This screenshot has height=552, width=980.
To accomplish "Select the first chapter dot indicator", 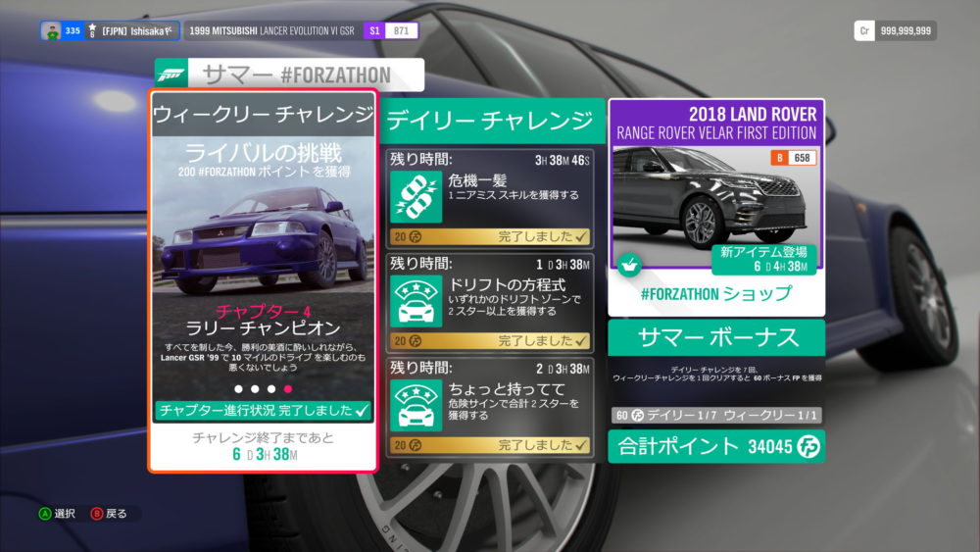I will [x=238, y=388].
